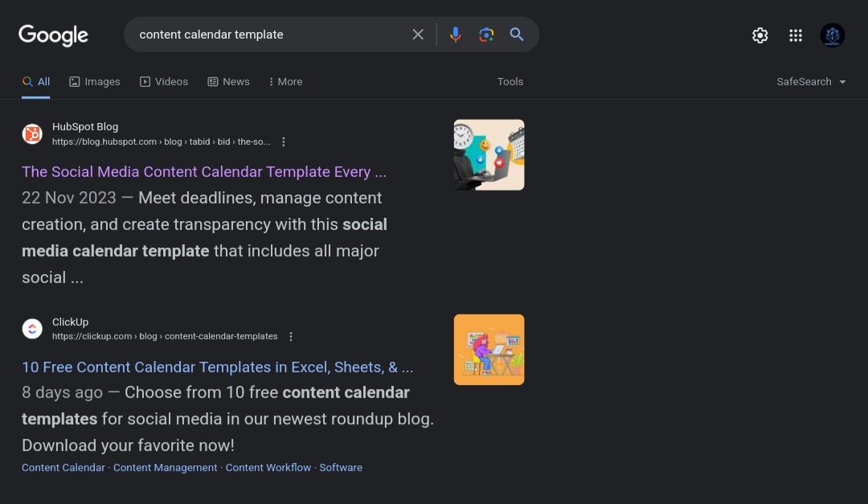Click the magnifying glass search button

pyautogui.click(x=517, y=35)
